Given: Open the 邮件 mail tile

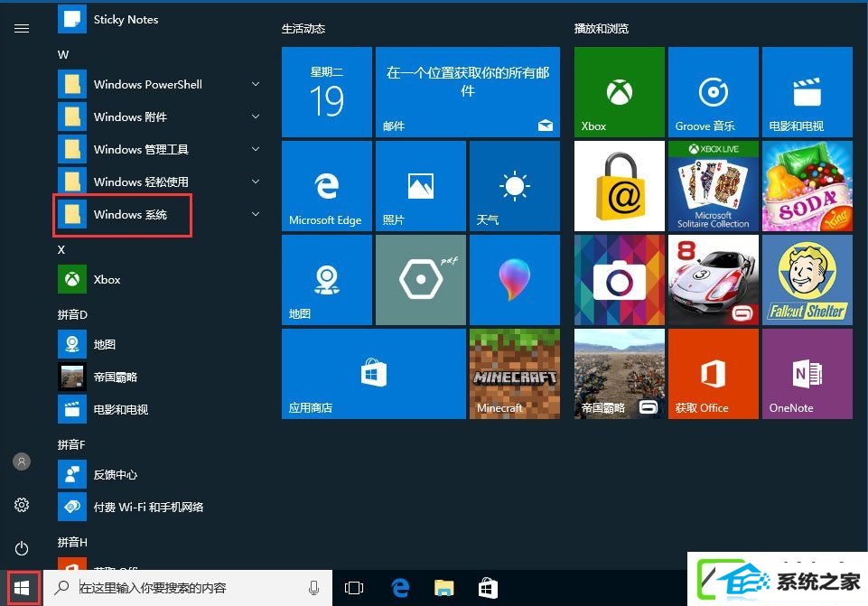Looking at the screenshot, I should coord(468,92).
